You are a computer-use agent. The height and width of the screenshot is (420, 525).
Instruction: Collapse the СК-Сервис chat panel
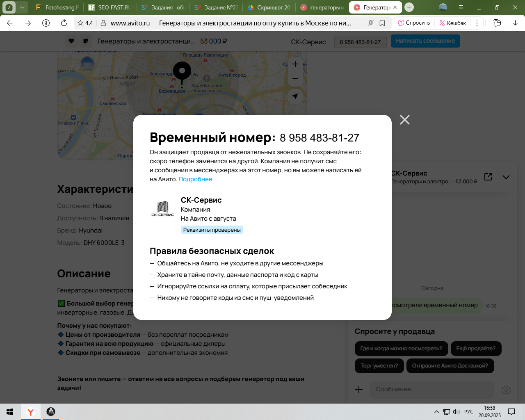506,177
